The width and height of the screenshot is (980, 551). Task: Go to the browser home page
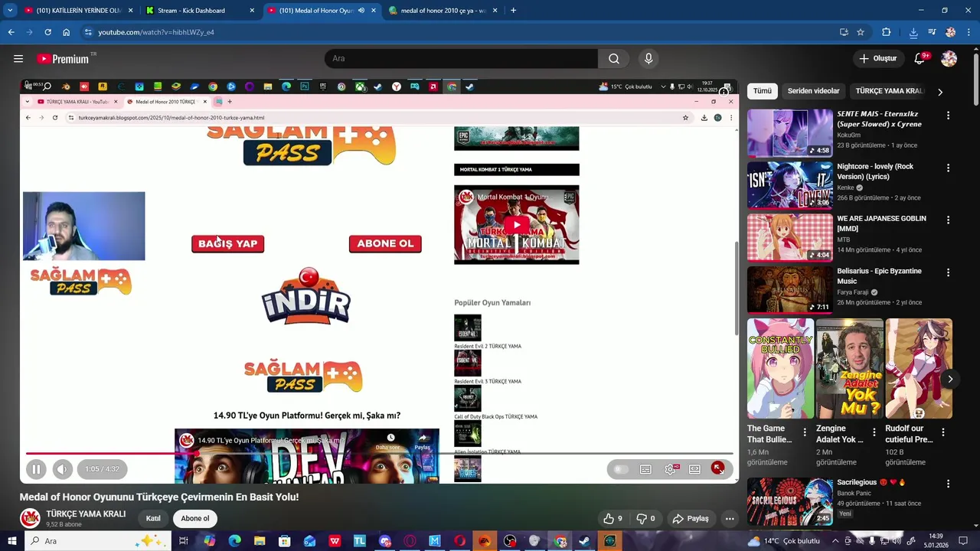pos(66,32)
